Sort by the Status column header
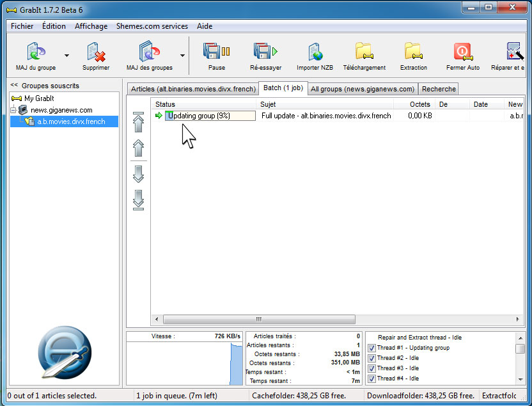532x406 pixels. 203,104
